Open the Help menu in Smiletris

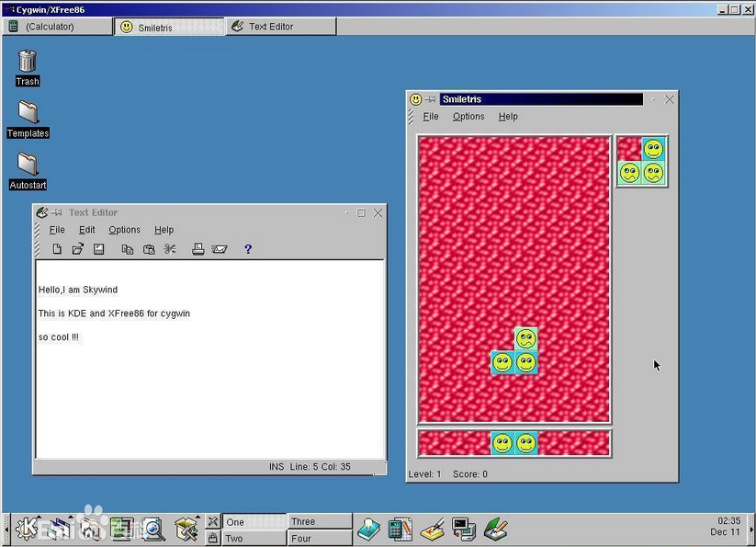coord(508,116)
